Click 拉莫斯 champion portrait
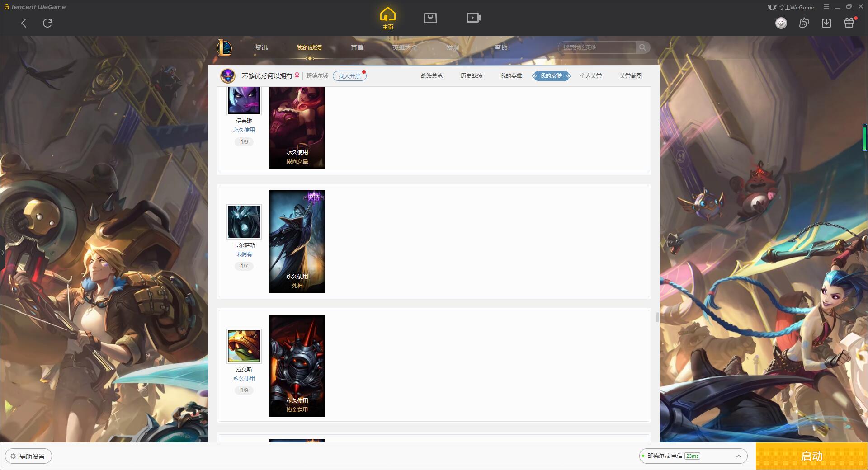The width and height of the screenshot is (868, 470). [244, 346]
